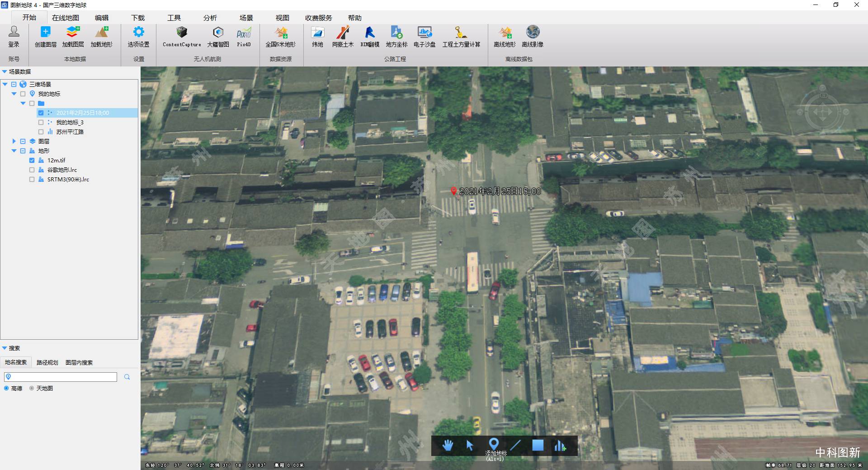Click the 纬地 highway tool
The image size is (868, 470).
pyautogui.click(x=318, y=37)
